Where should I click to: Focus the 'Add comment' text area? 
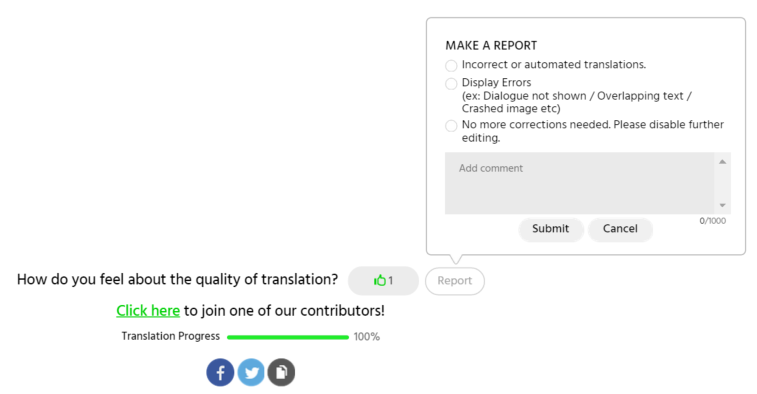pos(579,183)
